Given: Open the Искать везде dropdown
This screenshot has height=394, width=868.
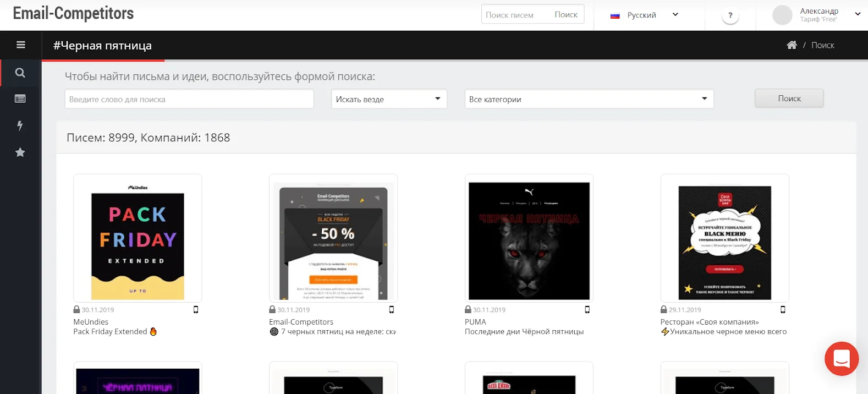Looking at the screenshot, I should coord(389,99).
